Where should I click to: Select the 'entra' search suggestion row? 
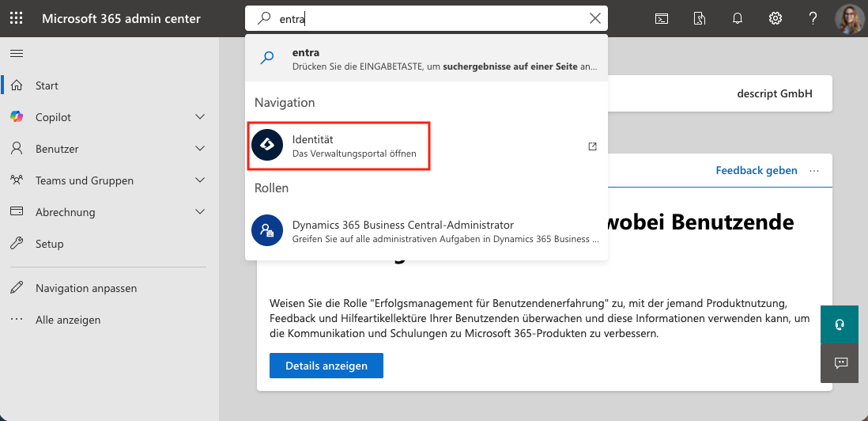tap(426, 59)
